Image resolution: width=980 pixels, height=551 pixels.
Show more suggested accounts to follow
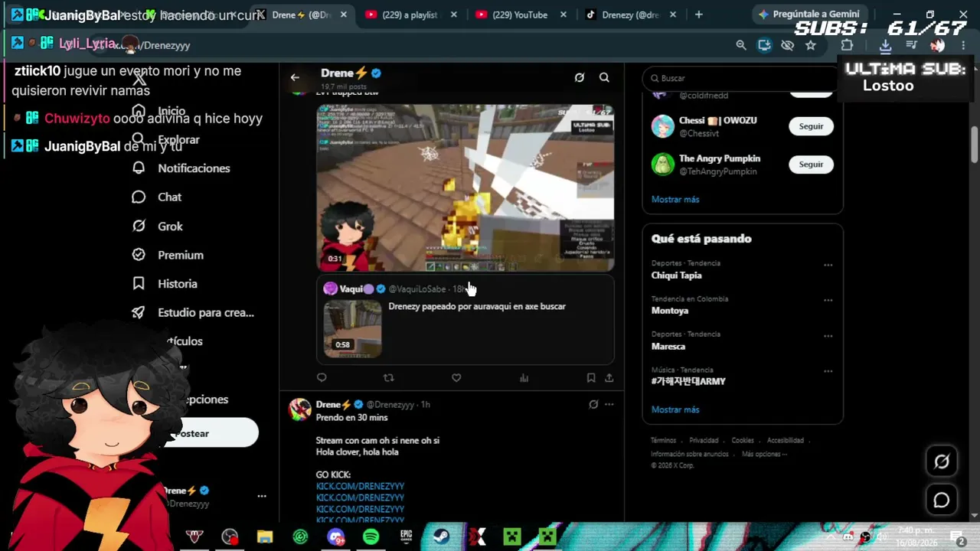pyautogui.click(x=675, y=199)
